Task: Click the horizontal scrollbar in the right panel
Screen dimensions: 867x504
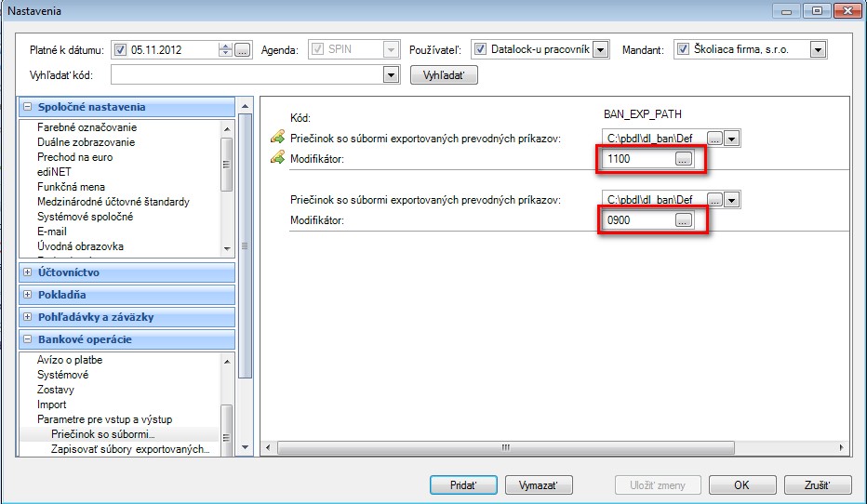Action: click(505, 447)
